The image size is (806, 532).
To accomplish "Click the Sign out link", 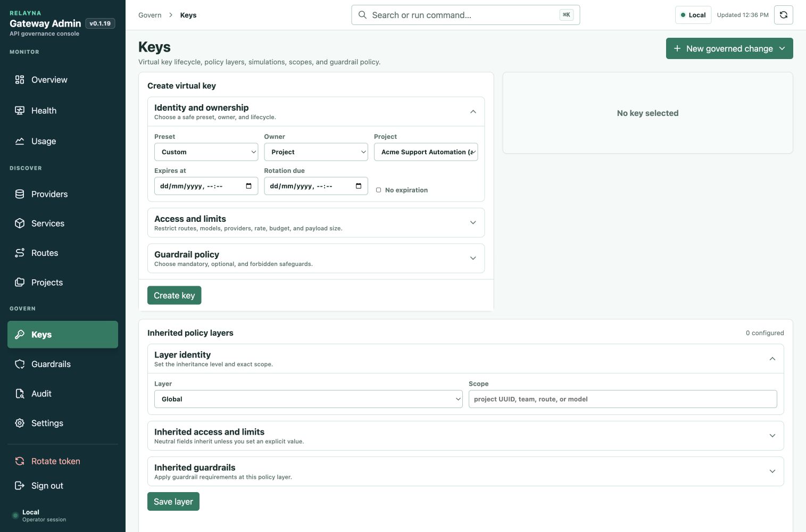I will tap(63, 486).
